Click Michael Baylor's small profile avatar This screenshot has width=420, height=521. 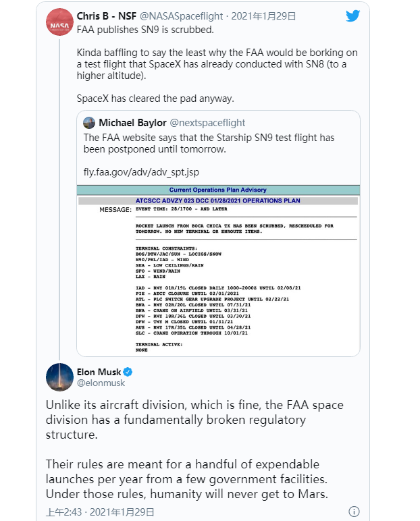[x=89, y=123]
